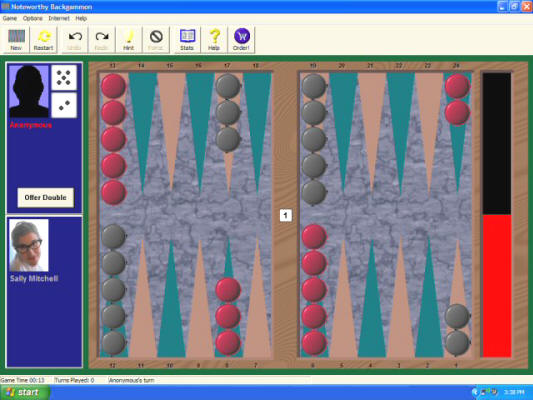Pick the gray checker nearest the edge on point 19
This screenshot has width=533, height=400.
pos(314,86)
